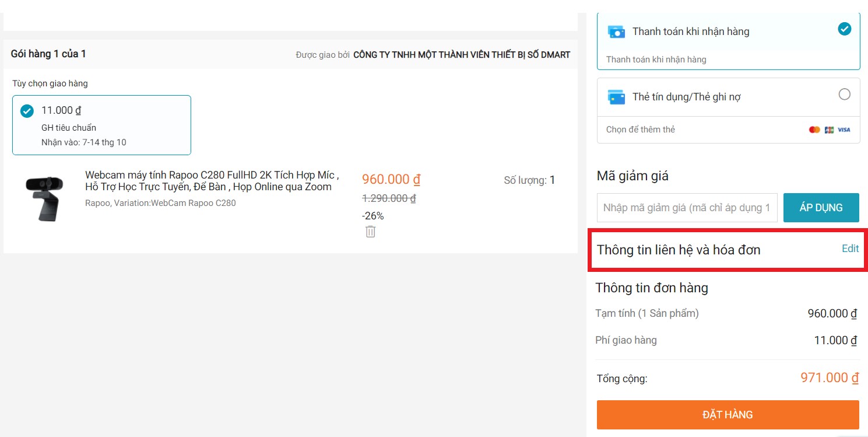Toggle the 11.000 đ delivery option checkmark

point(27,111)
